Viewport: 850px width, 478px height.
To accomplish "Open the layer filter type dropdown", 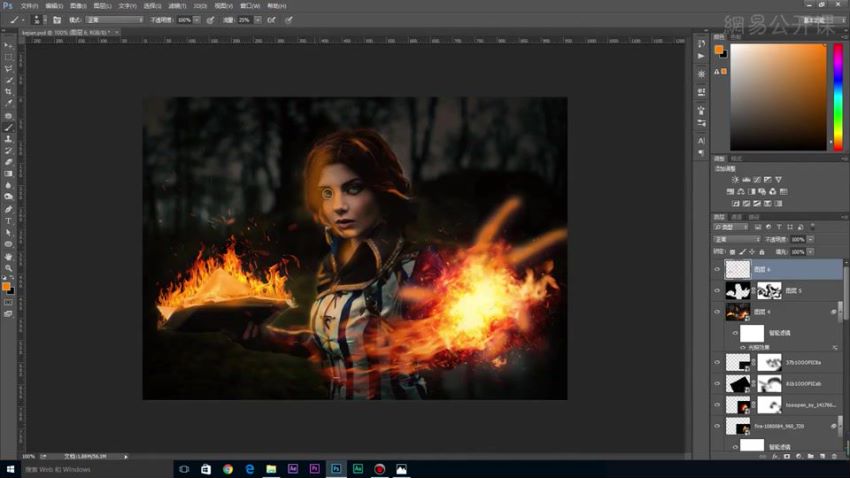I will click(731, 227).
